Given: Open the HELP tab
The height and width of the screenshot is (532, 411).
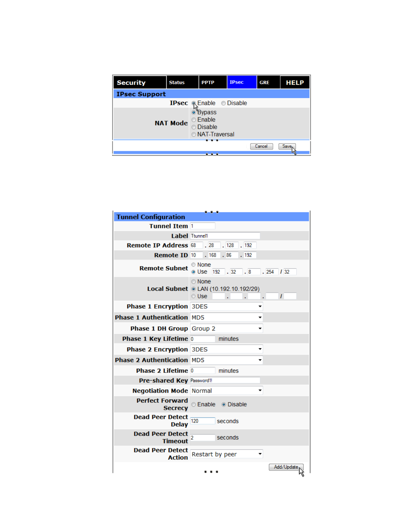Looking at the screenshot, I should tap(295, 82).
